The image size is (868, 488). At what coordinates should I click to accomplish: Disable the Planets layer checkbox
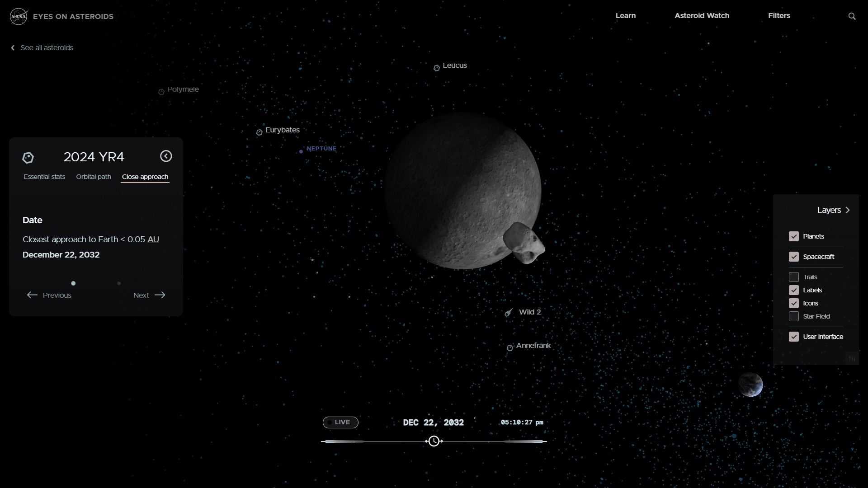[x=793, y=236]
